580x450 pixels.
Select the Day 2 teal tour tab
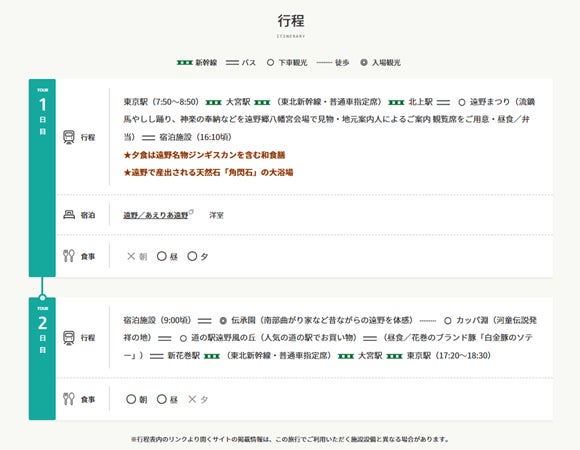coord(42,359)
